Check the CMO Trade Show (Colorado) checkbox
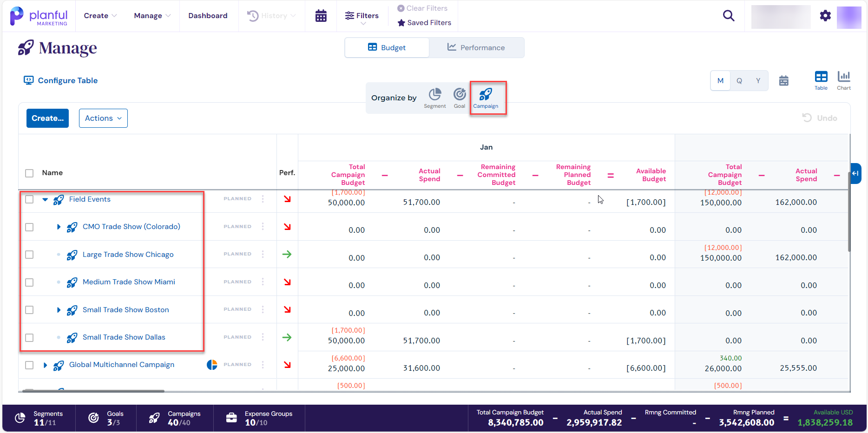The image size is (868, 433). pos(29,227)
